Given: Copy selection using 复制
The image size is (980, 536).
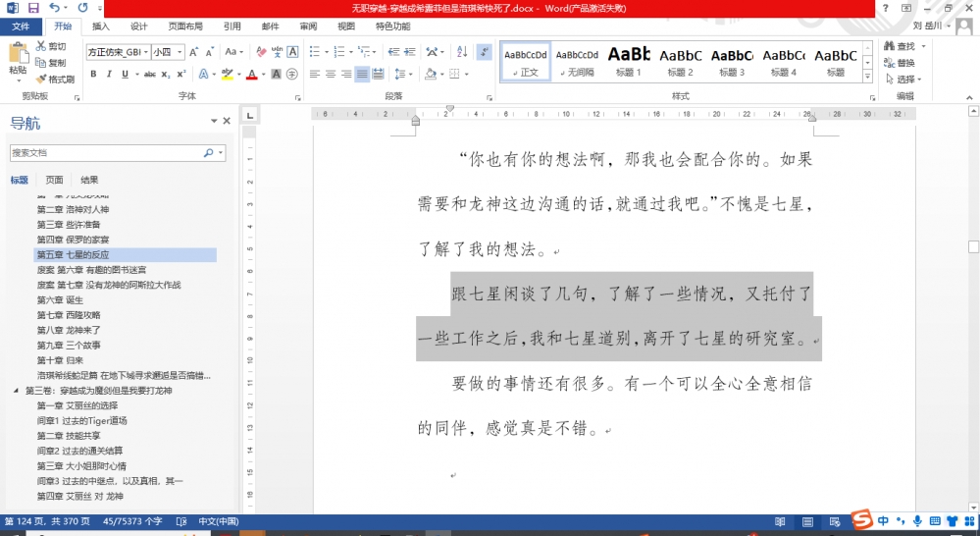Looking at the screenshot, I should point(51,63).
